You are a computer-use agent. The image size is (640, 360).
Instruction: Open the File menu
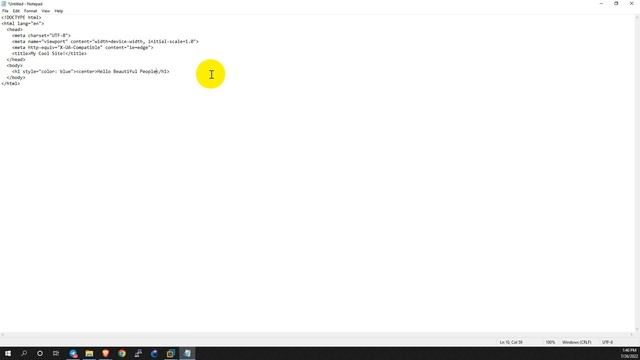(5, 11)
